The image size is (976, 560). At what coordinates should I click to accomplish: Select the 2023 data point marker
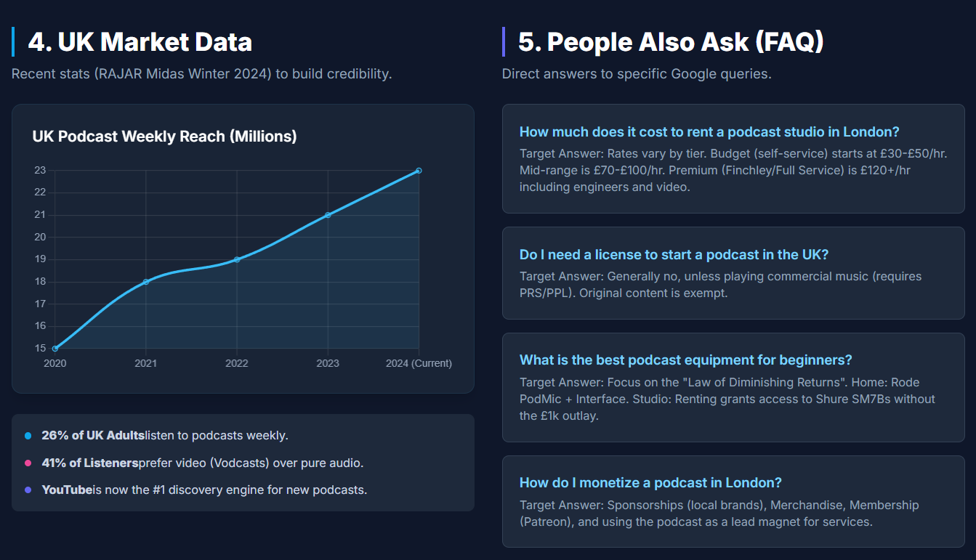click(328, 215)
